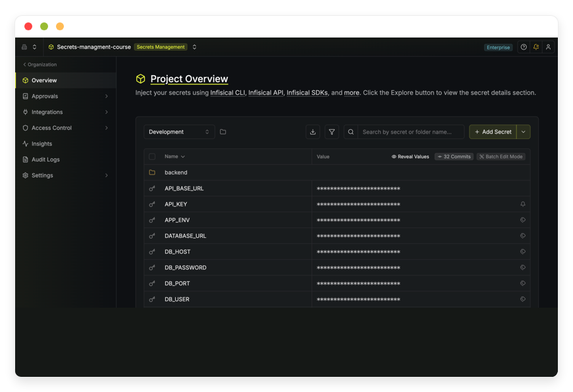Click the Project Overview heading link
Viewport: 573px width, 392px height.
189,78
